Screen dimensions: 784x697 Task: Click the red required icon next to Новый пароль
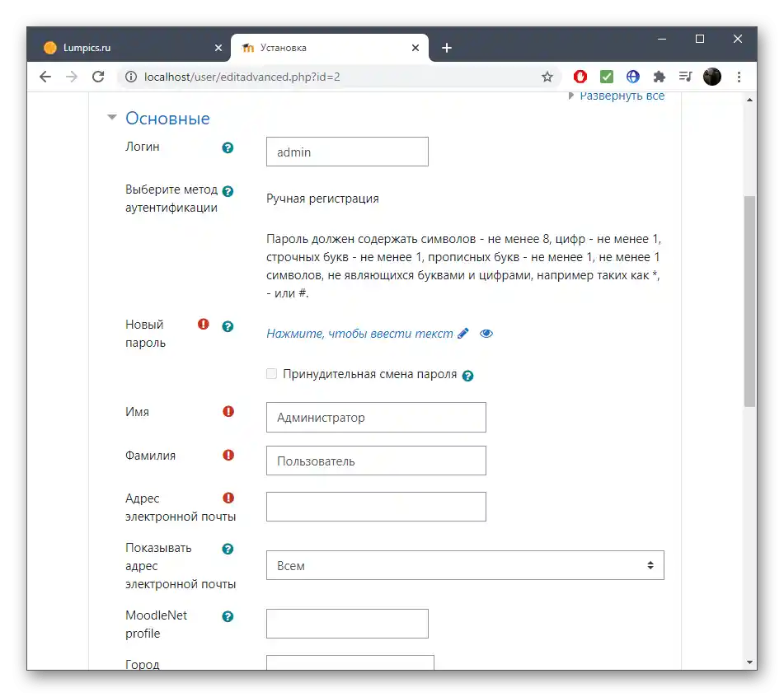[204, 325]
